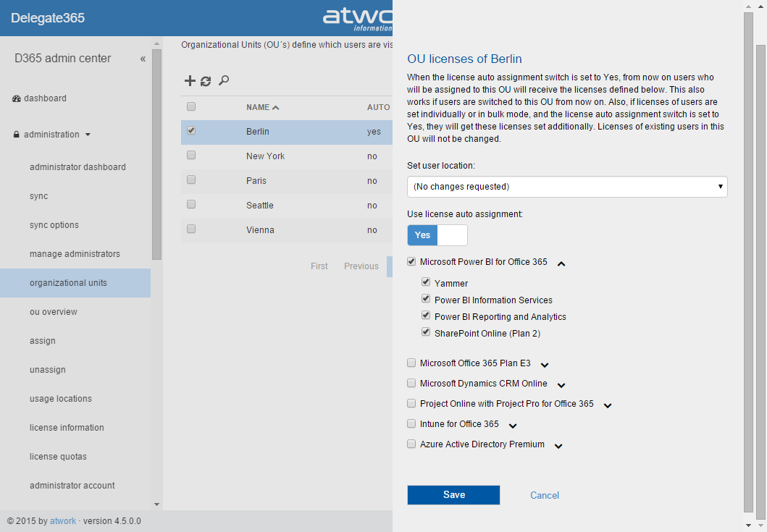Image resolution: width=767 pixels, height=532 pixels.
Task: Select the New York row name
Action: pyautogui.click(x=266, y=156)
